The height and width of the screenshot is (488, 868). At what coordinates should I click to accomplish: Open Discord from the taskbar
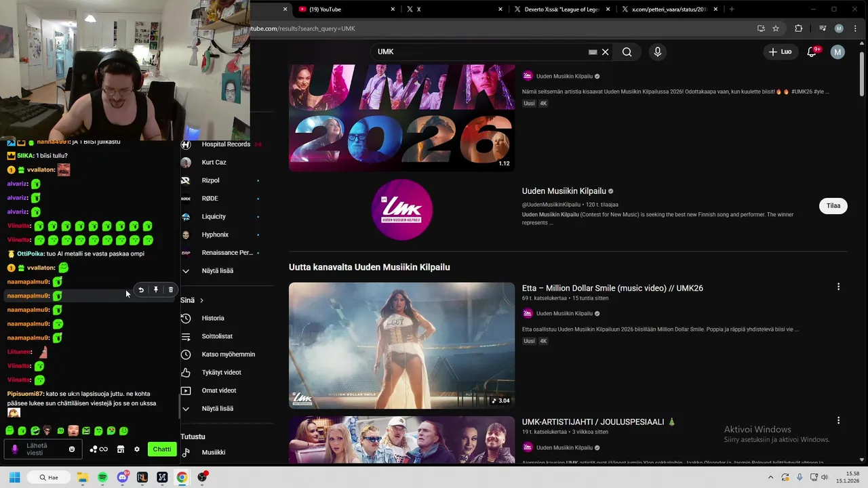coord(122,477)
